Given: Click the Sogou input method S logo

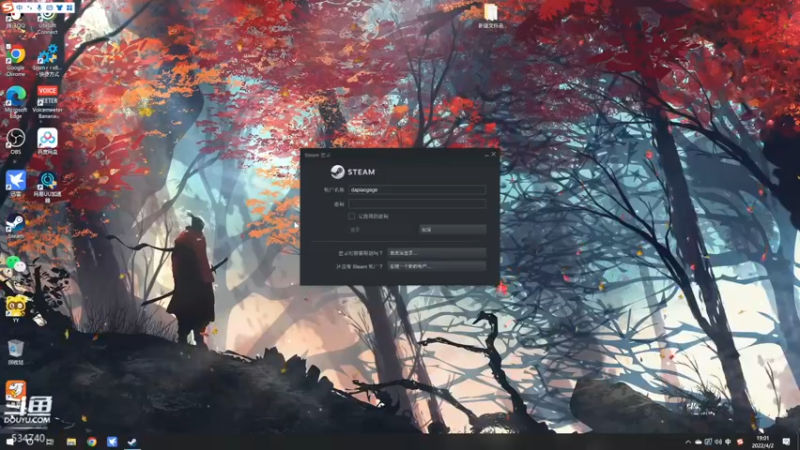Looking at the screenshot, I should click(7, 7).
